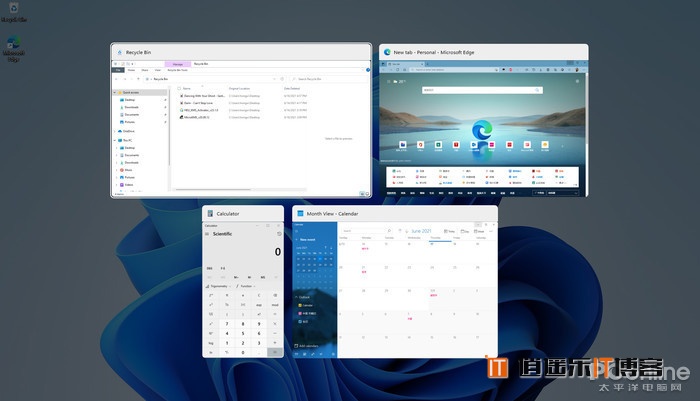Tick the select-all checkbox beside Name column
The width and height of the screenshot is (700, 401).
(x=179, y=88)
